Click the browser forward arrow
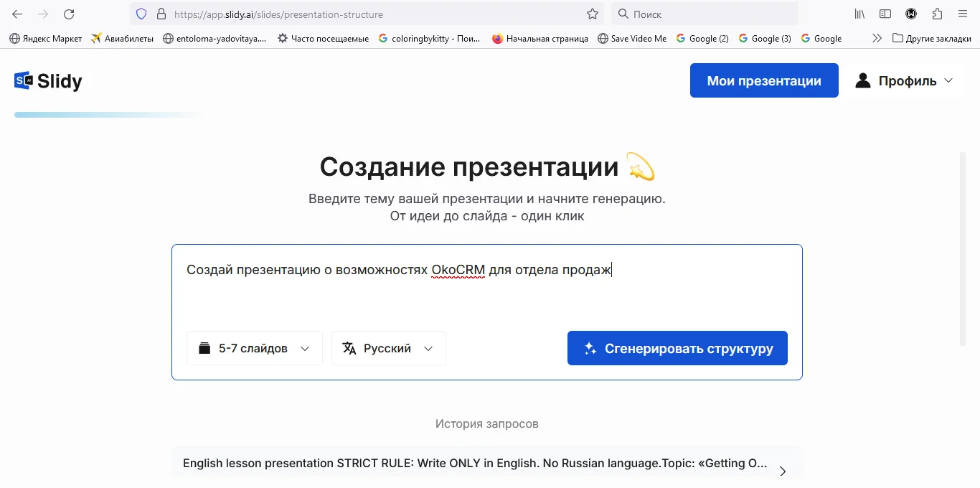The image size is (980, 488). point(43,14)
